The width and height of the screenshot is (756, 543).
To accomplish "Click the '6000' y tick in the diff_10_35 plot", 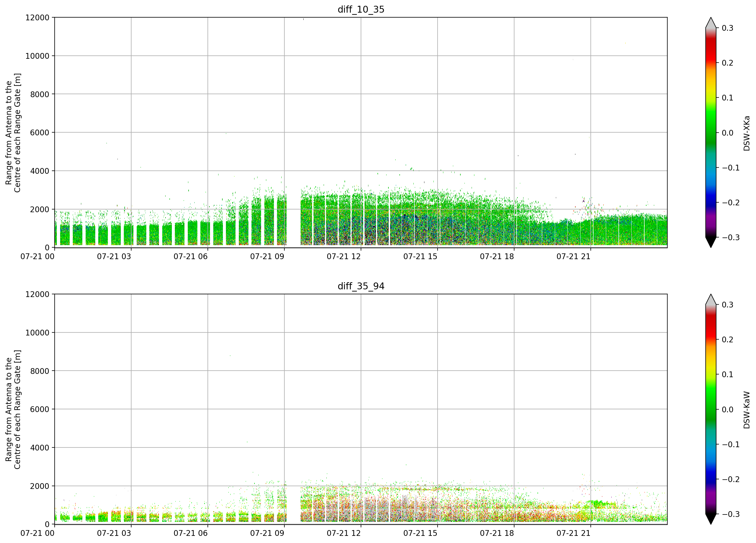I will [x=40, y=132].
